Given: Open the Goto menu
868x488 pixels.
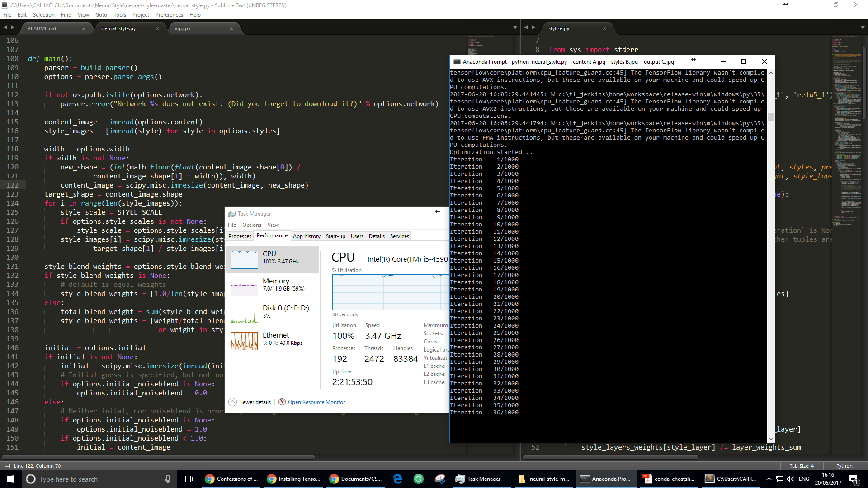Looking at the screenshot, I should coord(101,15).
